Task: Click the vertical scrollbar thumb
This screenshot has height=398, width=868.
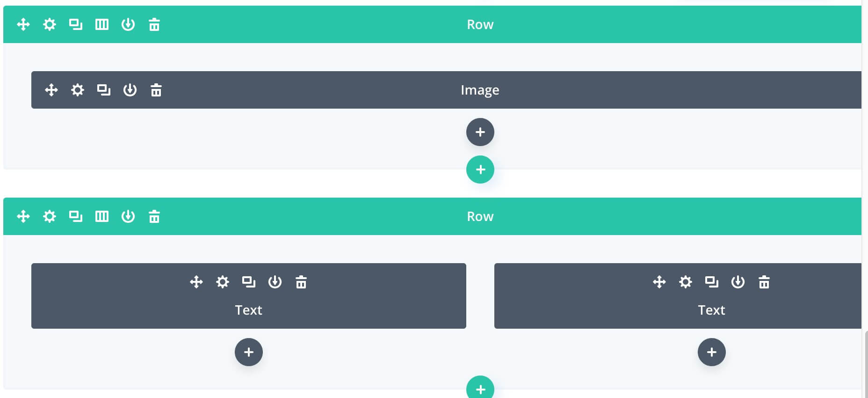Action: [866, 364]
